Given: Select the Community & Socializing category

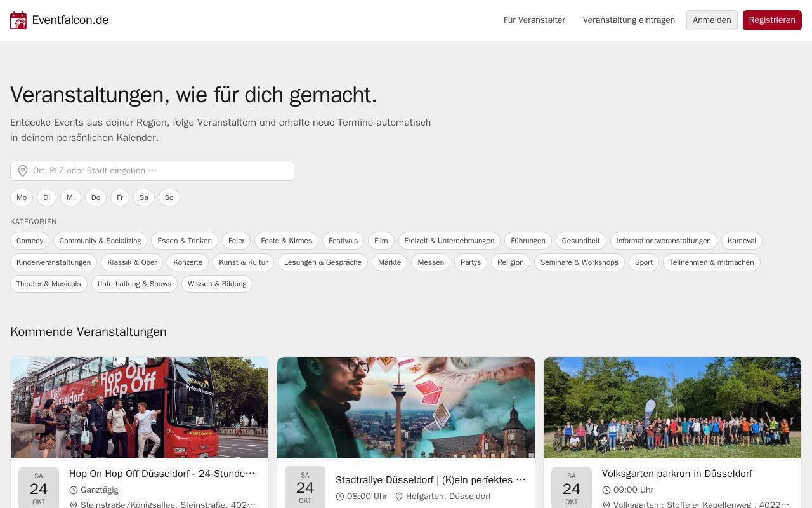Looking at the screenshot, I should (100, 241).
